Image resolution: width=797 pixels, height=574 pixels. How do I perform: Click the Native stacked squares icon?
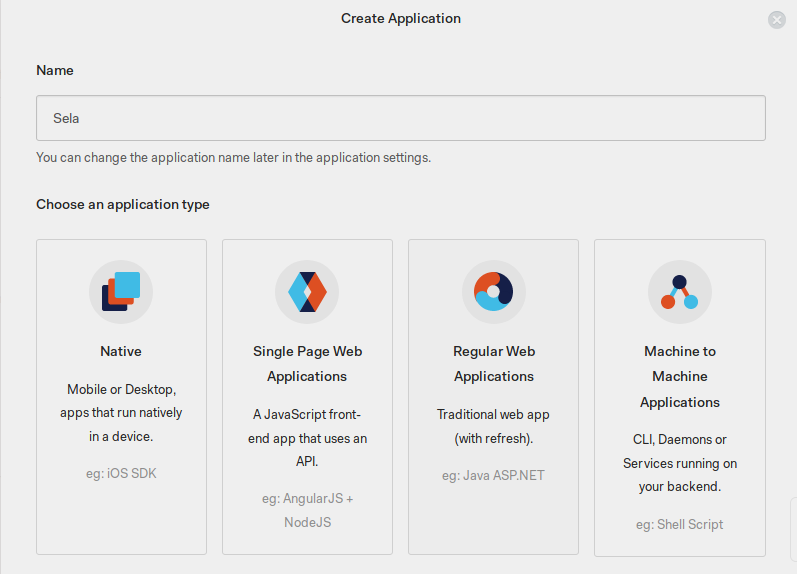121,292
